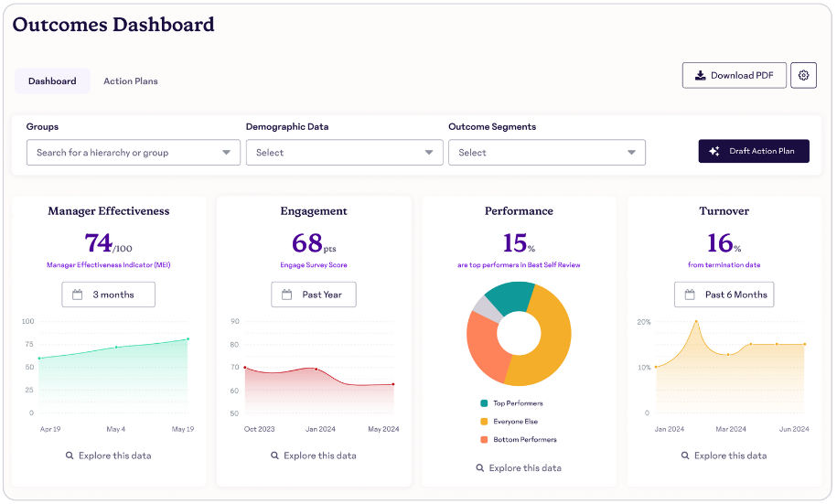Click the Engage Survey Score label
The image size is (837, 504).
tap(314, 265)
